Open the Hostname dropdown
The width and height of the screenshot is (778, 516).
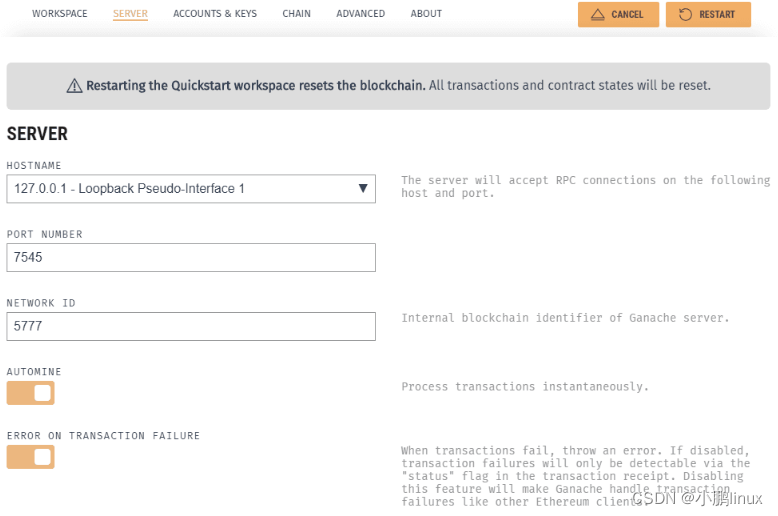tap(191, 189)
